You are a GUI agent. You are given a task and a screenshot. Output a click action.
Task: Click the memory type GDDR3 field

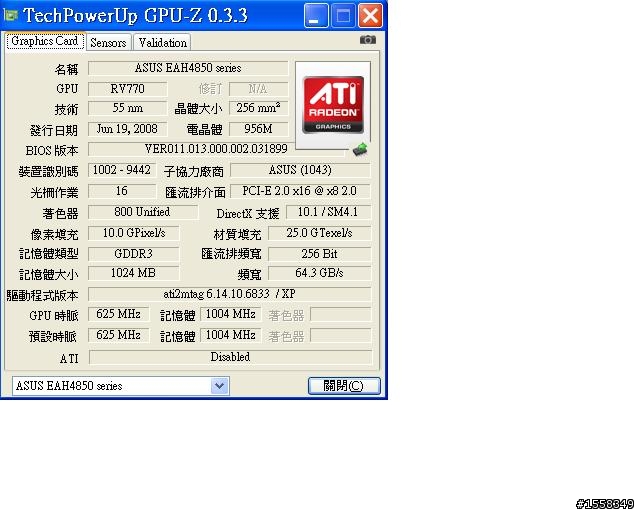133,254
